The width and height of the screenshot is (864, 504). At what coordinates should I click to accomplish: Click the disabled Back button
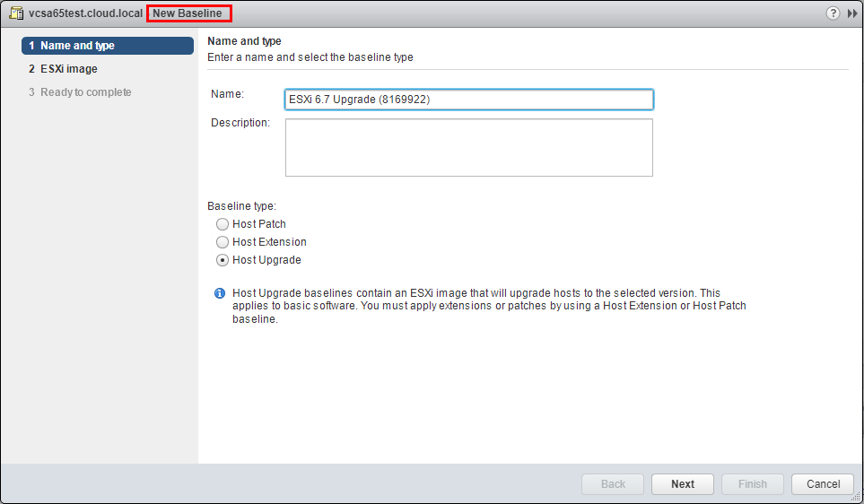pyautogui.click(x=613, y=484)
